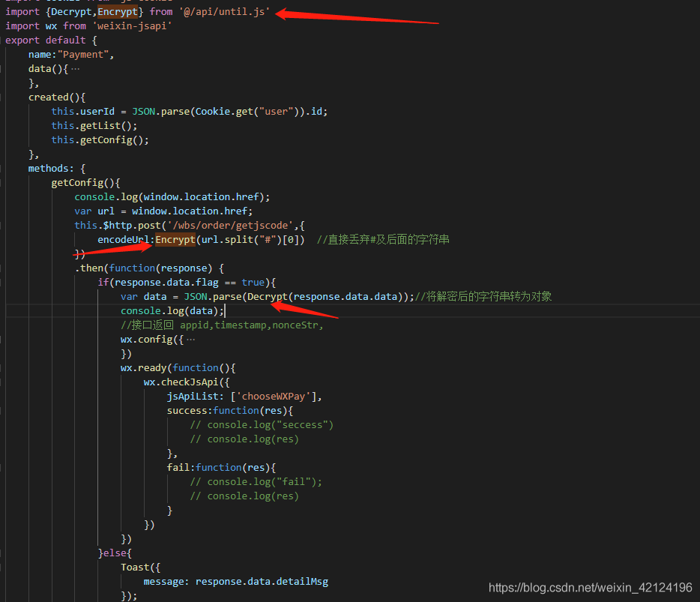Click the '@/api/until.js' import path string
This screenshot has height=602, width=700.
coord(225,11)
